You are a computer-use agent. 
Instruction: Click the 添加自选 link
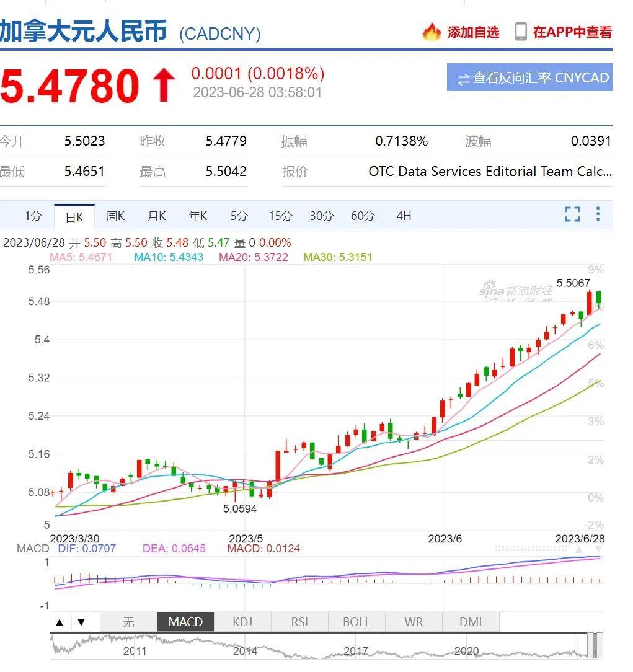pos(473,32)
